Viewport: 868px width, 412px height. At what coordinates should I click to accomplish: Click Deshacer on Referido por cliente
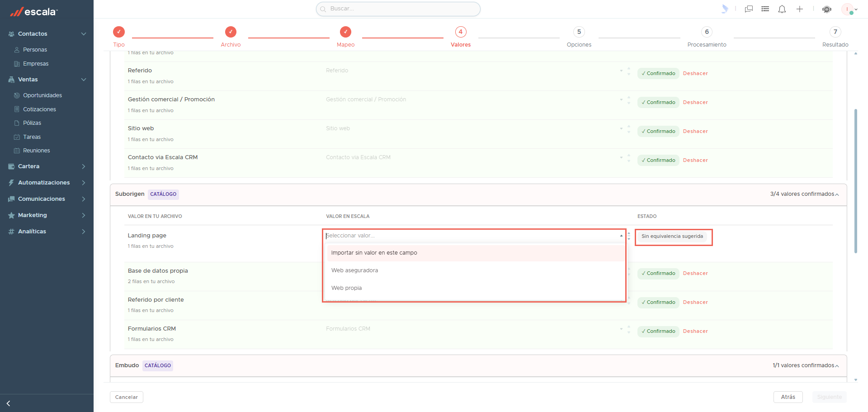pos(695,303)
